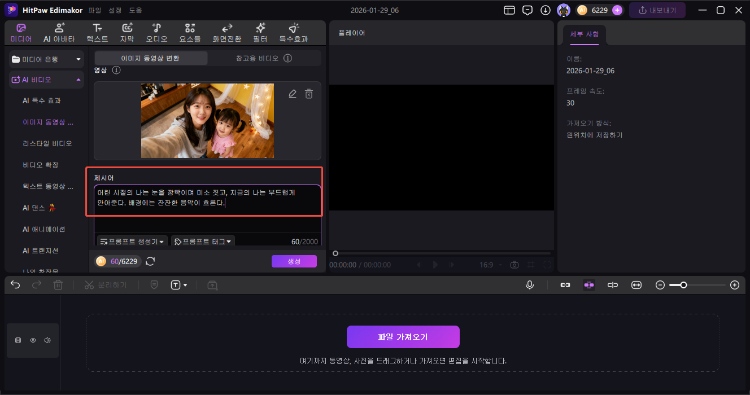Image resolution: width=750 pixels, height=395 pixels.
Task: Toggle track mute speaker icon
Action: (47, 340)
